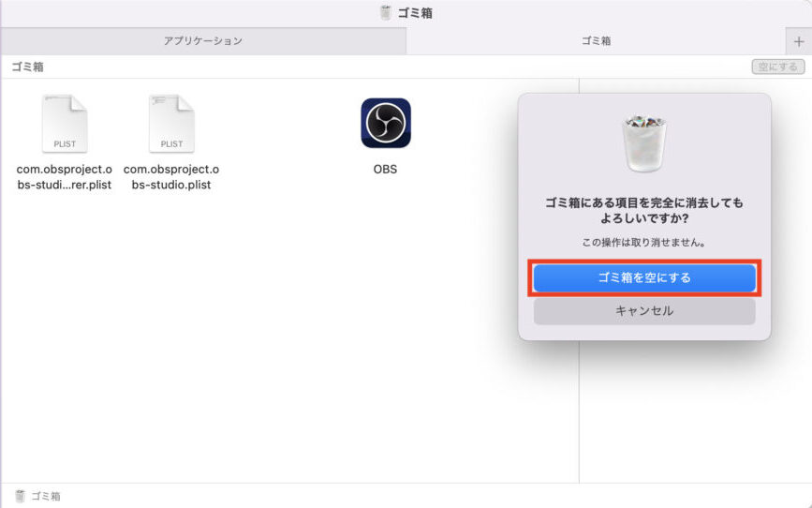Click ゴミ箱 in the bottom path bar
This screenshot has width=812, height=508.
tap(46, 496)
